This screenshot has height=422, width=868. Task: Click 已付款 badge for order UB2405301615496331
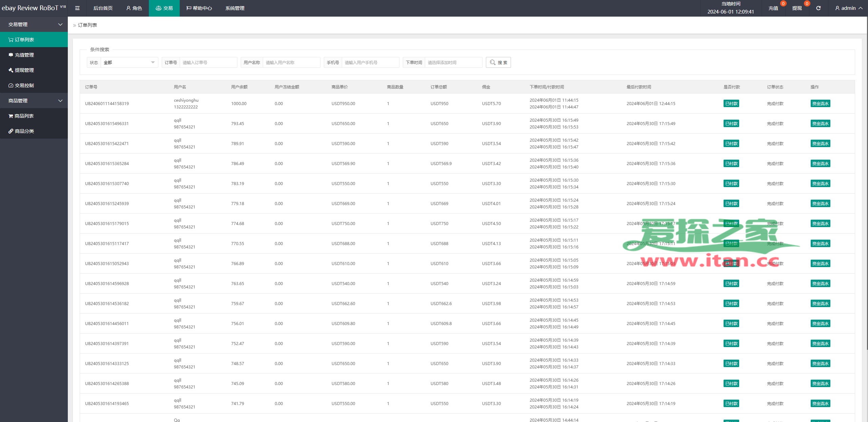[731, 124]
